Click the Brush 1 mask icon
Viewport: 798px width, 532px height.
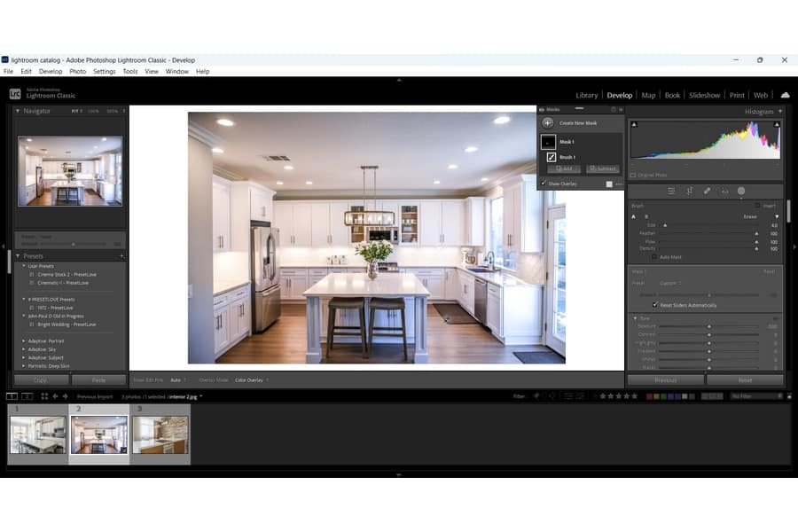pos(551,157)
